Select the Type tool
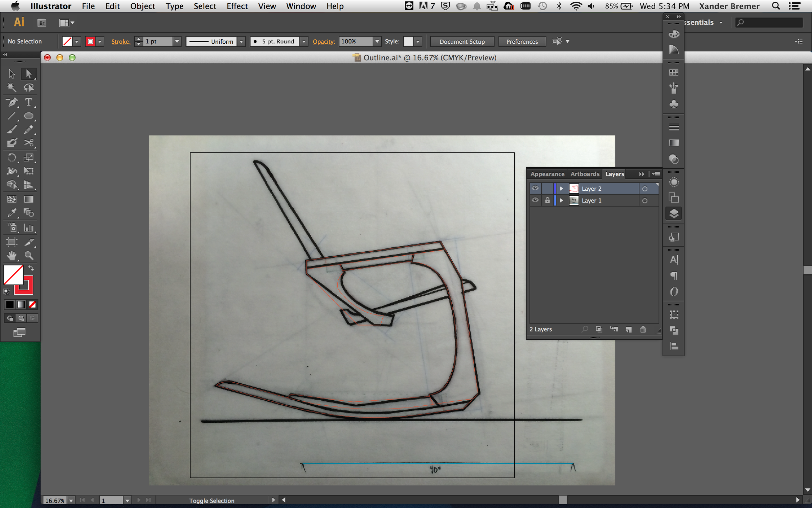 [29, 102]
